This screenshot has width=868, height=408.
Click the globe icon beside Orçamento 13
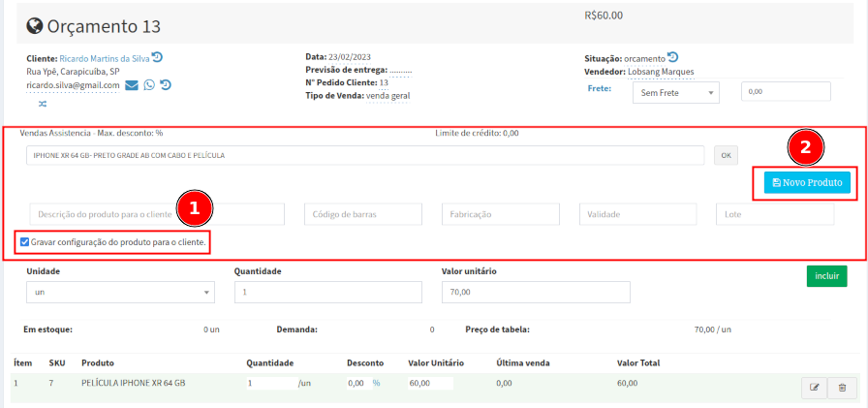tap(35, 26)
